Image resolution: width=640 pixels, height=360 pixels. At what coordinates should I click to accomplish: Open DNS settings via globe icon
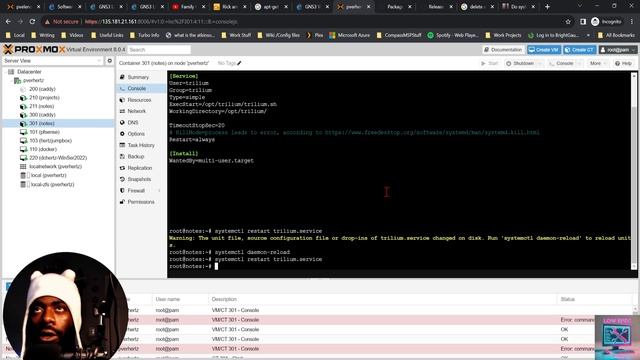click(x=122, y=122)
